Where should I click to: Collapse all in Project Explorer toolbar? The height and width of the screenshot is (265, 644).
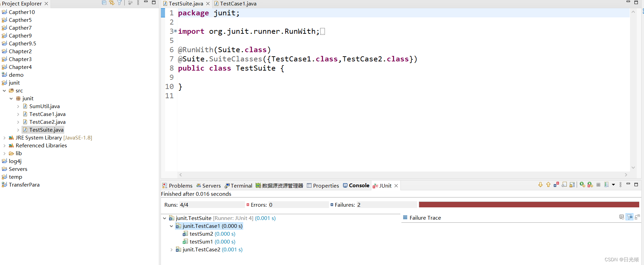[x=104, y=3]
